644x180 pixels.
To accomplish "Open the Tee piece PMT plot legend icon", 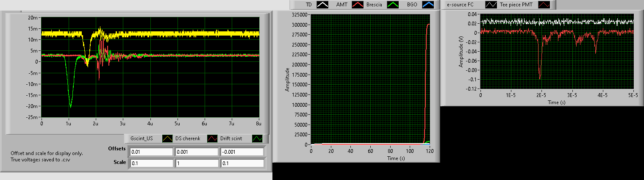I will pos(545,5).
